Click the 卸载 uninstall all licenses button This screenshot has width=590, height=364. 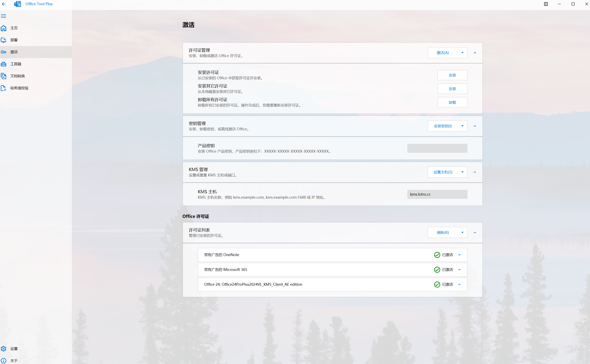[x=452, y=102]
